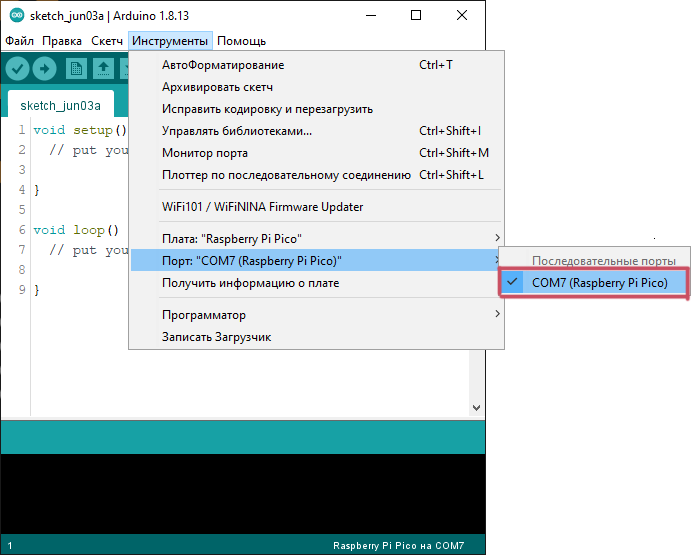
Task: Toggle the checked COM7 (Raspberry Pi Pico) port
Action: 594,283
